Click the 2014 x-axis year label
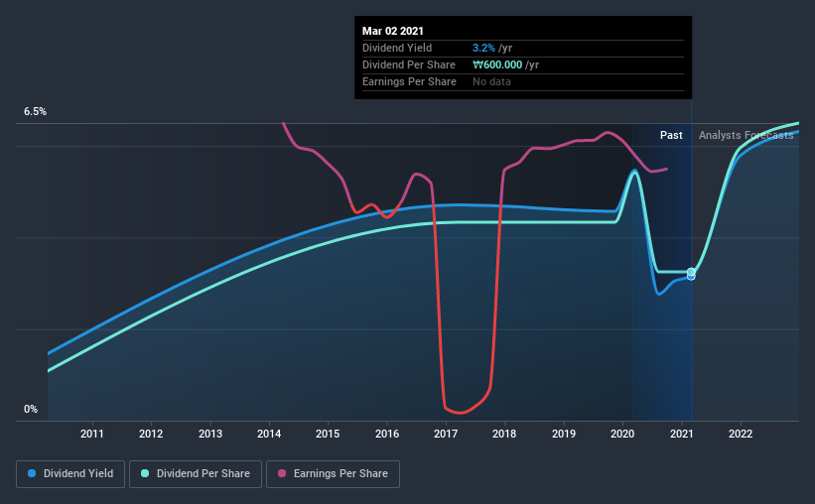 (269, 434)
